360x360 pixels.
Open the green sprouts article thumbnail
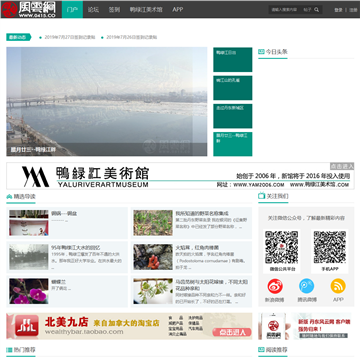tap(153, 223)
